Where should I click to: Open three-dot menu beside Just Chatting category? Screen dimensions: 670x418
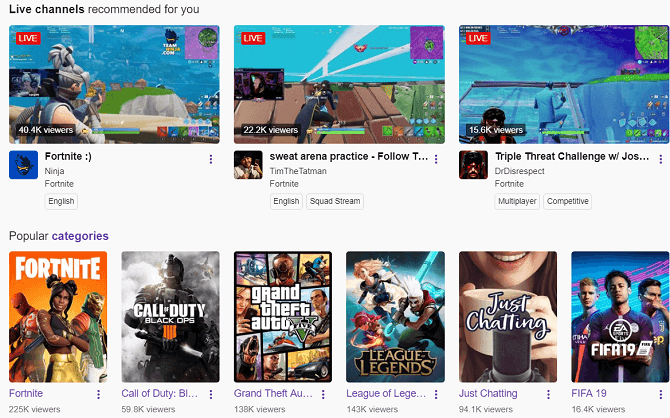(x=548, y=395)
